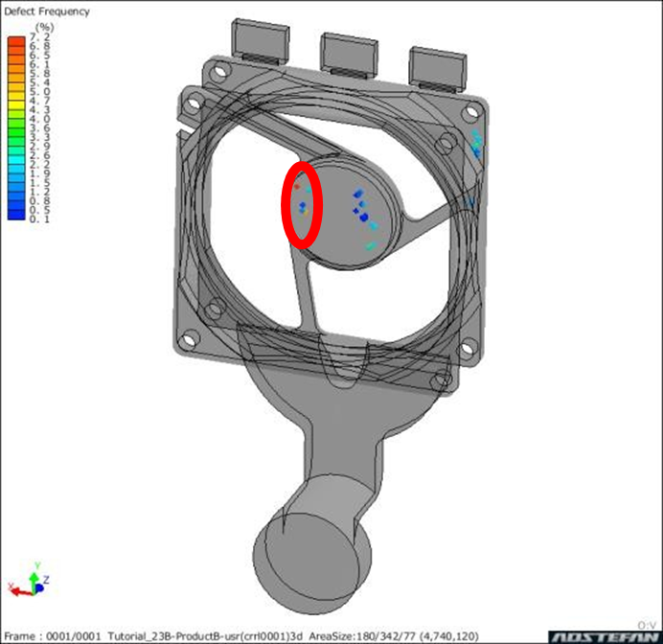The image size is (663, 644).
Task: Click legend value '7. 2'
Action: point(39,37)
